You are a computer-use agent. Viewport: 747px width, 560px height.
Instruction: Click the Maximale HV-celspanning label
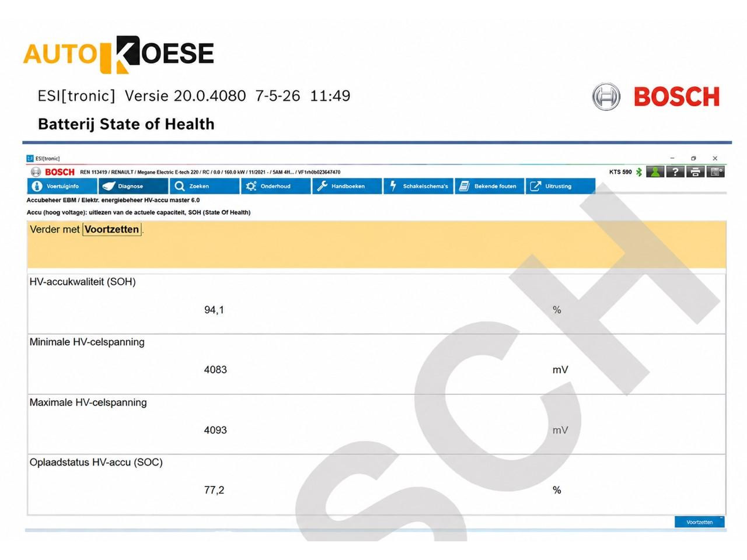[x=88, y=402]
